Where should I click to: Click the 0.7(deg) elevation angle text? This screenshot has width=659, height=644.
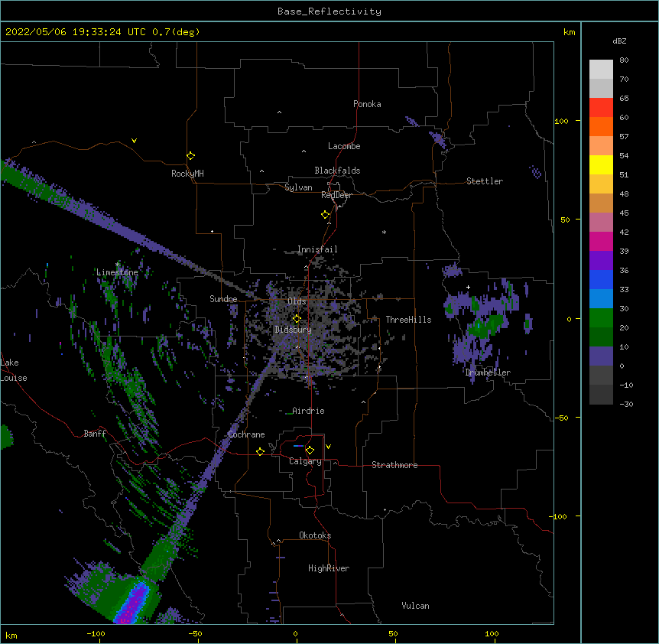point(176,32)
